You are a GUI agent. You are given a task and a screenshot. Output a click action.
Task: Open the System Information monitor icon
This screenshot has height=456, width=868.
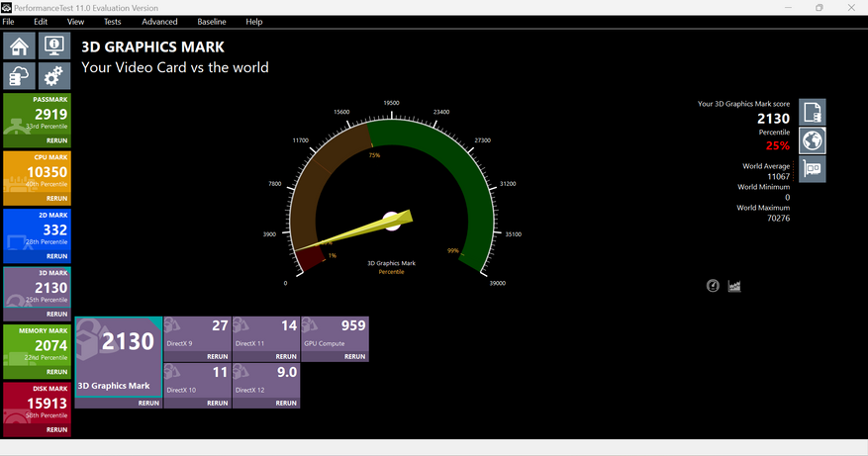click(x=54, y=46)
